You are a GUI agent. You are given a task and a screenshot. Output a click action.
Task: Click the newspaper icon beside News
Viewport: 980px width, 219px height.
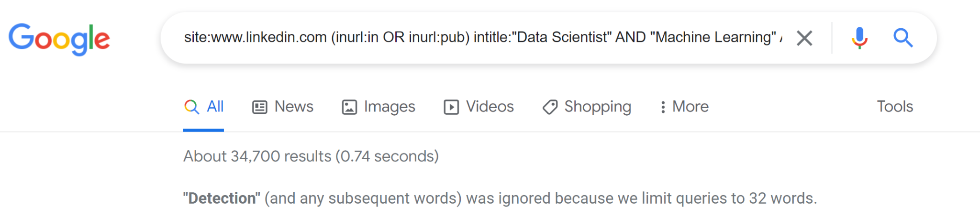click(x=259, y=107)
